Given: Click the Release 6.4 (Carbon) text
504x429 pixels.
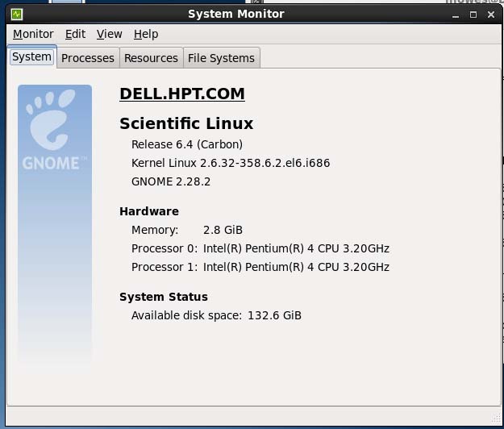Looking at the screenshot, I should tap(187, 144).
